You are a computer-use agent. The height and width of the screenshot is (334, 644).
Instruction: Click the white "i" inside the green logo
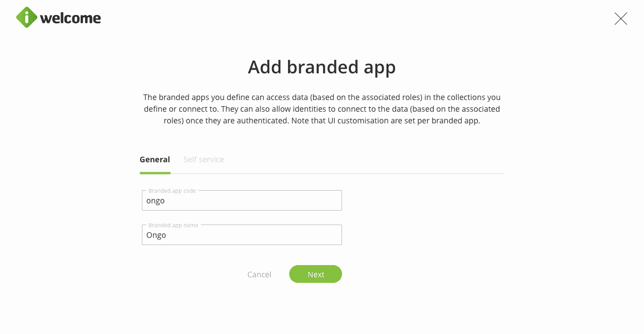[x=27, y=18]
